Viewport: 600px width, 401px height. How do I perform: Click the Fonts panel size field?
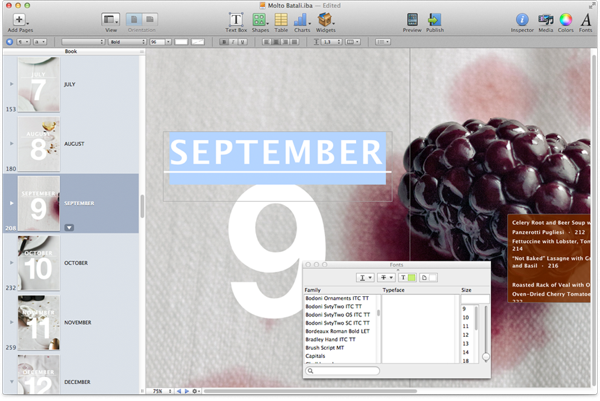tap(475, 299)
